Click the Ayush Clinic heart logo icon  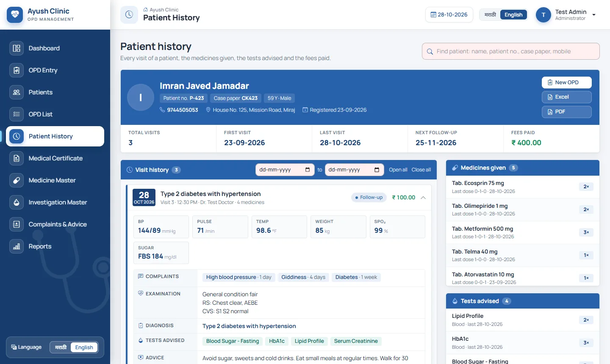point(15,15)
